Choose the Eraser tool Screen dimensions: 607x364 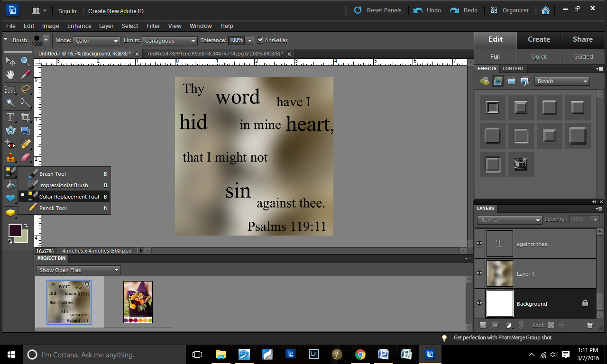[x=25, y=157]
